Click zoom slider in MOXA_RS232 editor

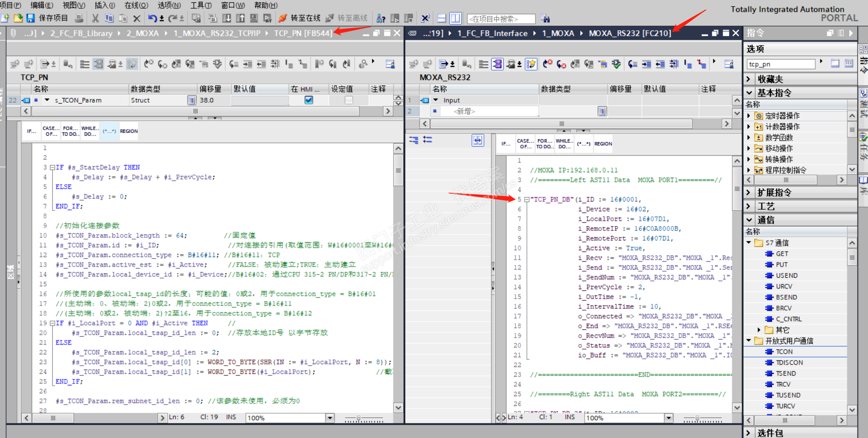pyautogui.click(x=697, y=418)
